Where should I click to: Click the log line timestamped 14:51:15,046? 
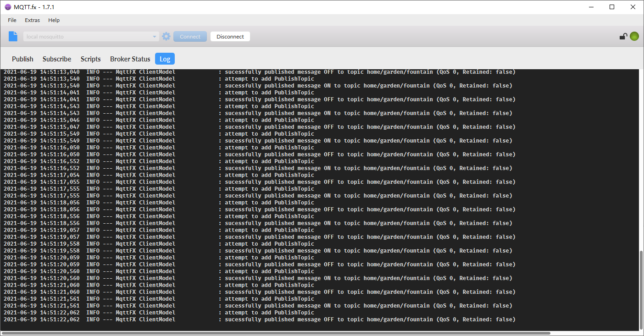tap(159, 120)
